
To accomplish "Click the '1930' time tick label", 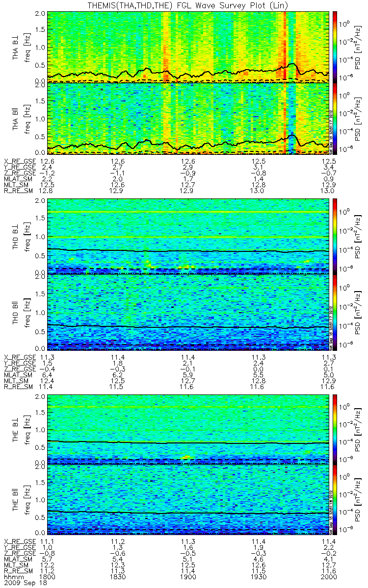I will pos(258,577).
